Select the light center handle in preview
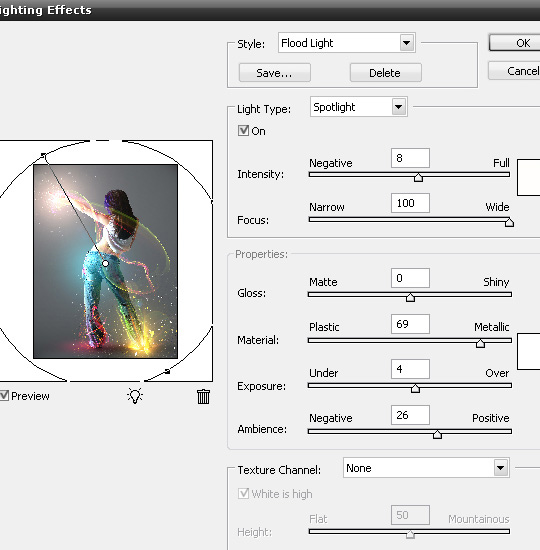 (105, 263)
